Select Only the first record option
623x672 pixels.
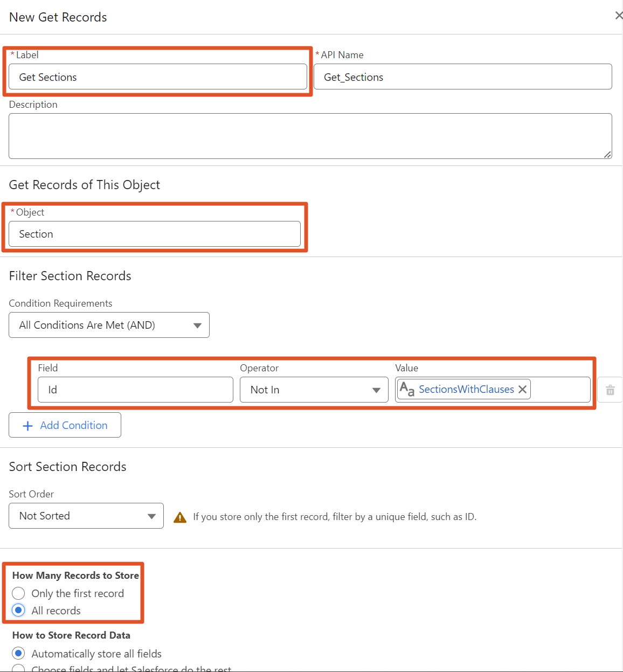point(18,593)
